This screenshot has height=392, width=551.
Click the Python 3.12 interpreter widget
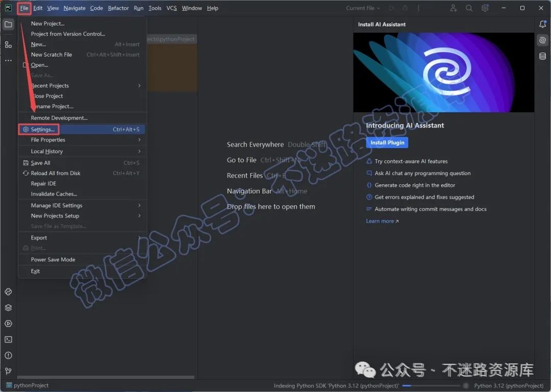pyautogui.click(x=509, y=386)
